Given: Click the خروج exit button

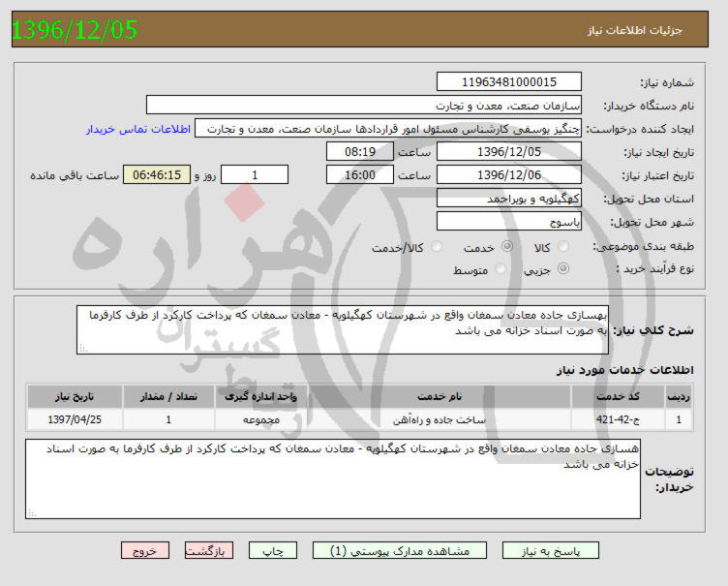Looking at the screenshot, I should point(145,551).
